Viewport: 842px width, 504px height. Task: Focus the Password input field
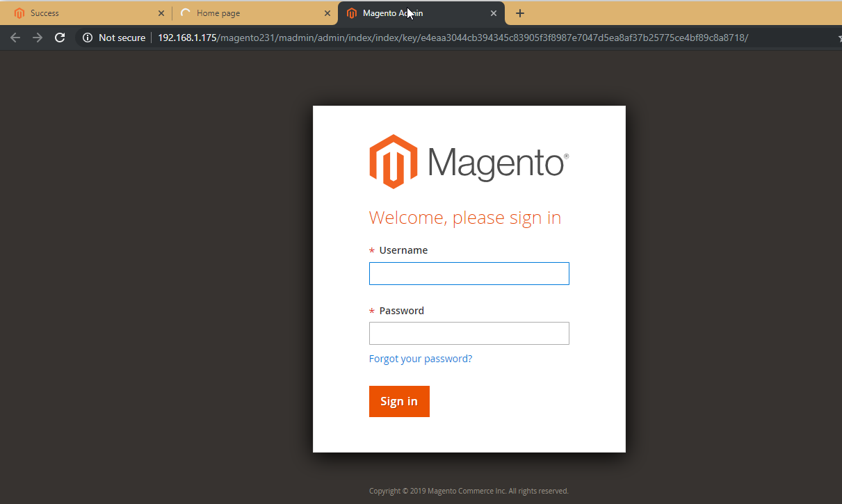[469, 333]
